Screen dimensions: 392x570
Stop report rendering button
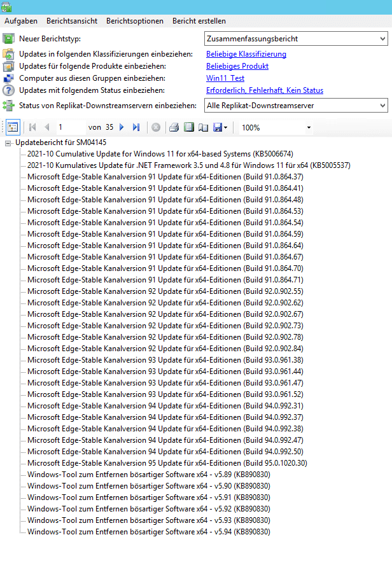(156, 127)
